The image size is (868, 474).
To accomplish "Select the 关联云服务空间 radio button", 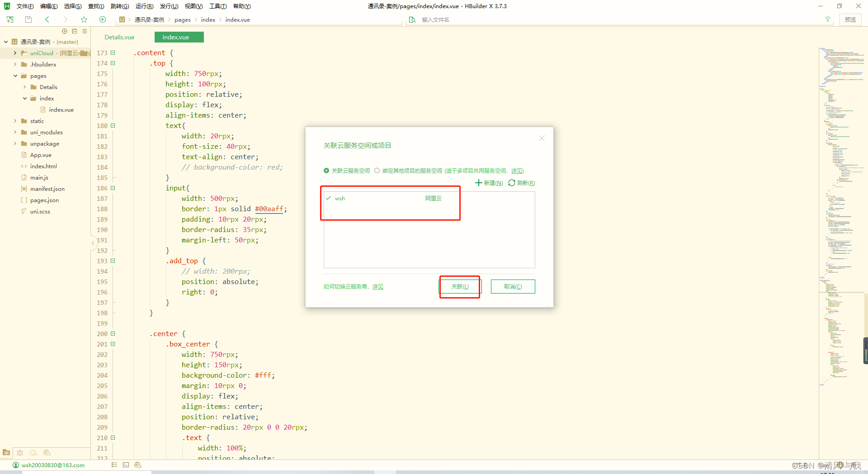I will [x=326, y=171].
